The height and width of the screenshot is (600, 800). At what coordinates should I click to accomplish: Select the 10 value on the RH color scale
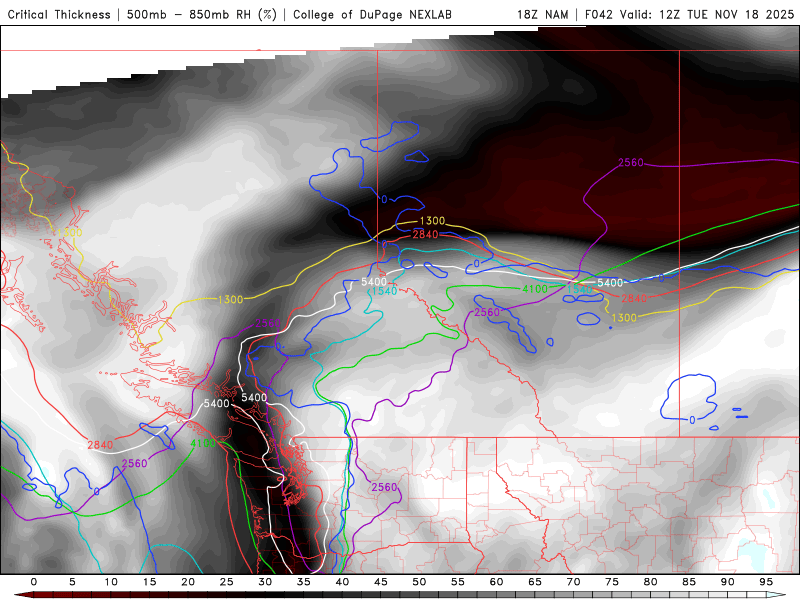pyautogui.click(x=111, y=582)
